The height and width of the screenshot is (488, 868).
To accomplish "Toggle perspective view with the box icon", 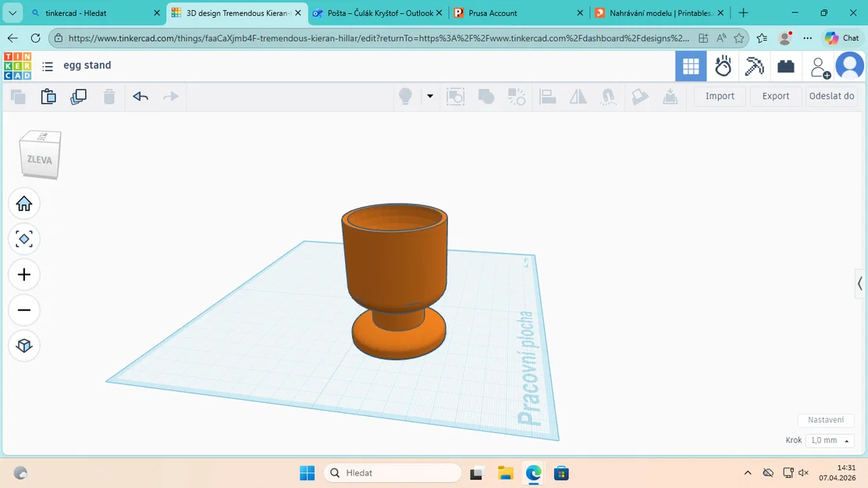I will [24, 346].
